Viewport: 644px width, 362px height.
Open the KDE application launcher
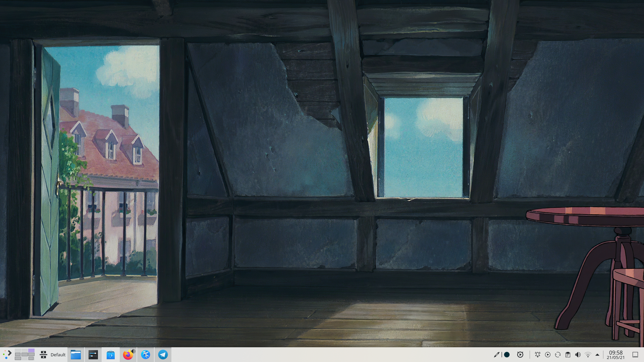pyautogui.click(x=7, y=355)
